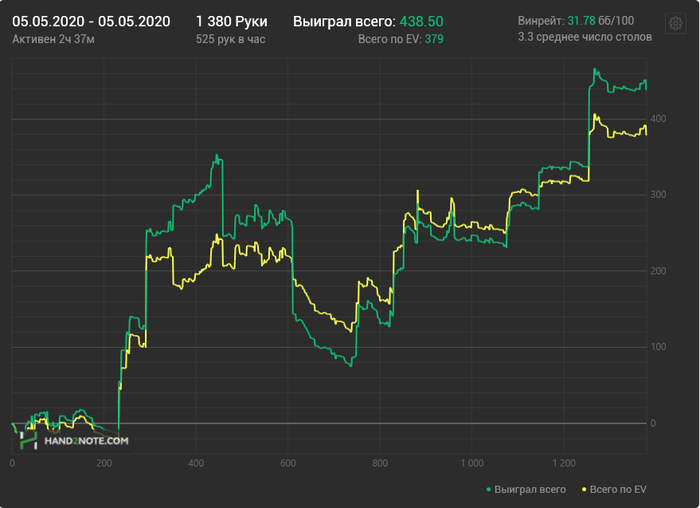Click the x-axis label 1 200

(x=564, y=463)
